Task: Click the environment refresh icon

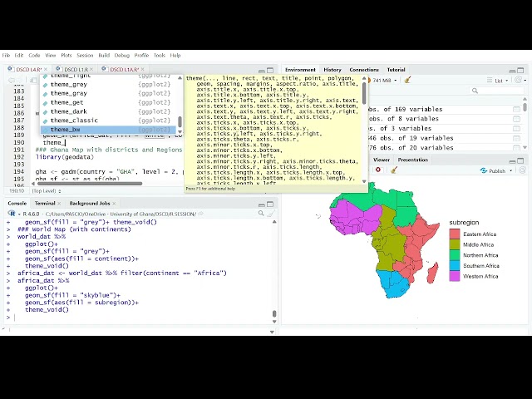Action: point(518,80)
